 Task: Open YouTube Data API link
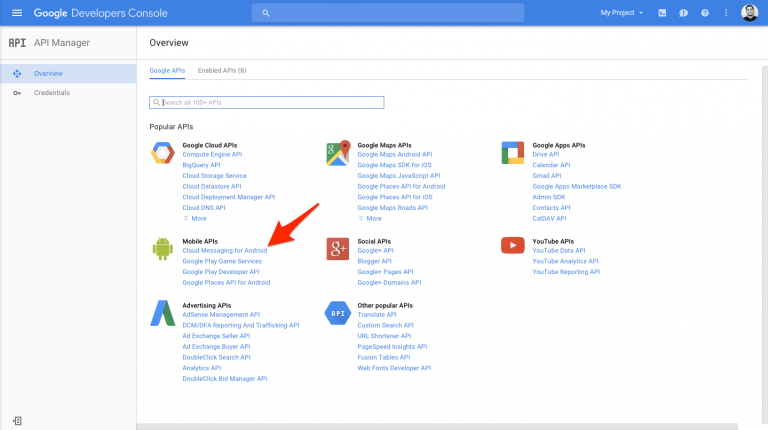tap(558, 250)
